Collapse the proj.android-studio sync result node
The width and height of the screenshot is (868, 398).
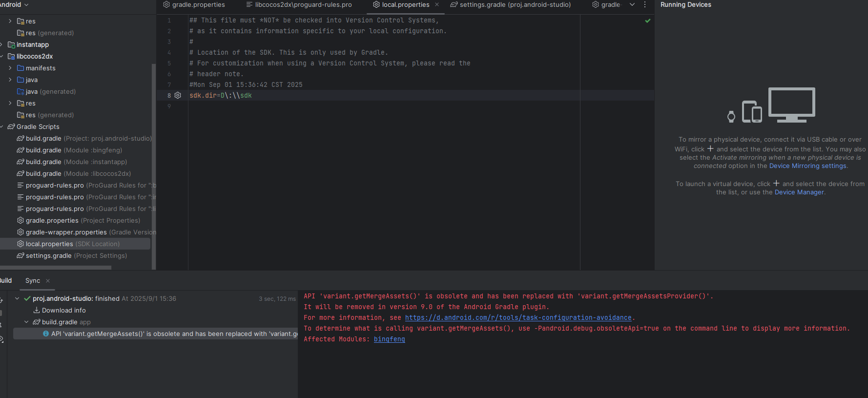pyautogui.click(x=18, y=298)
